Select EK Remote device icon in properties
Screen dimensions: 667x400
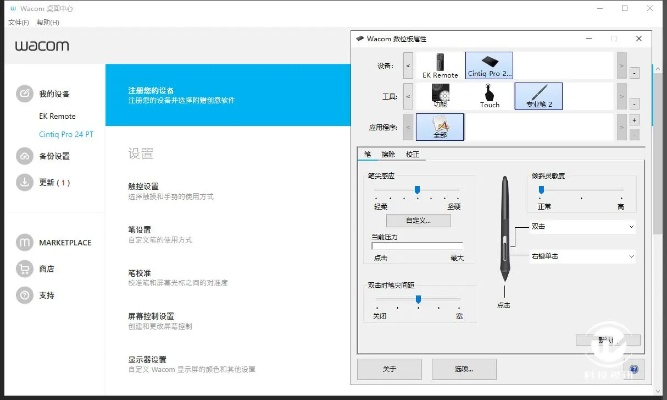pos(440,66)
